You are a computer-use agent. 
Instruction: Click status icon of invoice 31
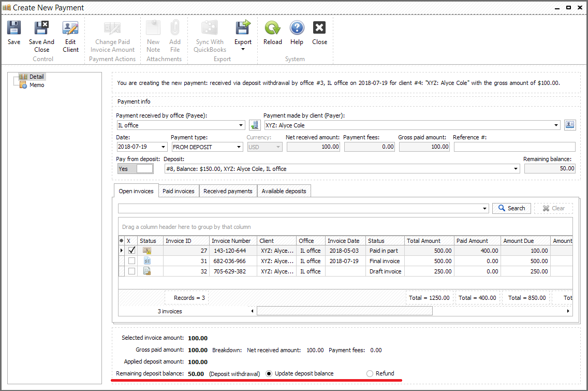tap(147, 261)
